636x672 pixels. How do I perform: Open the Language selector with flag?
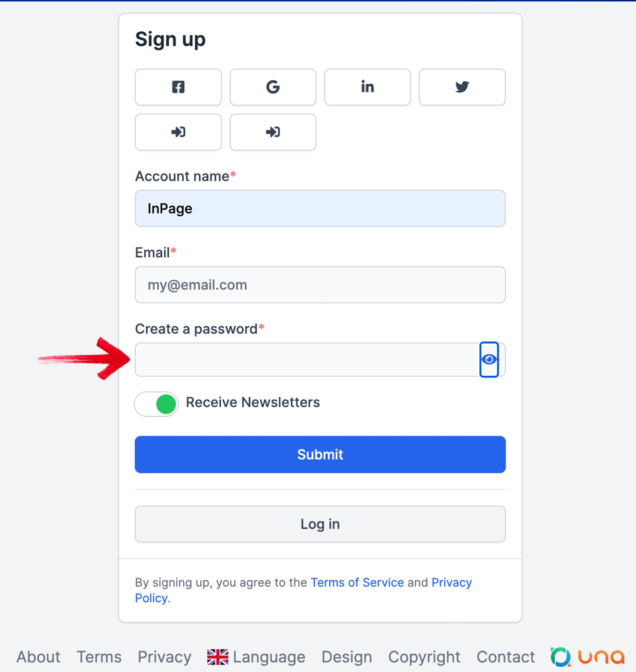256,657
